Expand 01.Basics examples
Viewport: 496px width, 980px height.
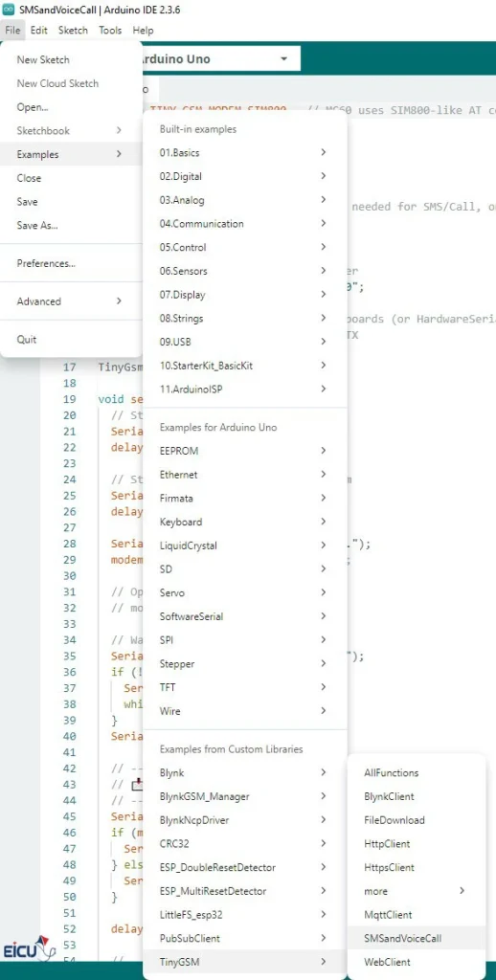pos(244,152)
